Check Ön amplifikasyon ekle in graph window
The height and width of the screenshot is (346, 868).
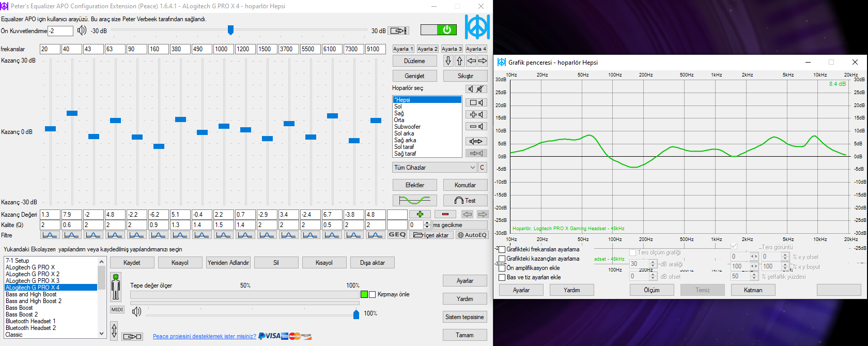502,268
